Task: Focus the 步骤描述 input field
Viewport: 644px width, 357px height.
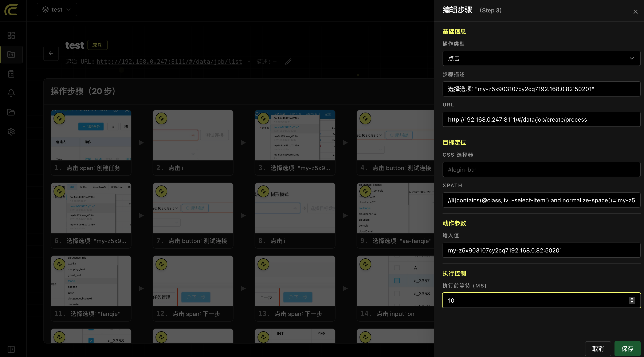Action: tap(541, 89)
